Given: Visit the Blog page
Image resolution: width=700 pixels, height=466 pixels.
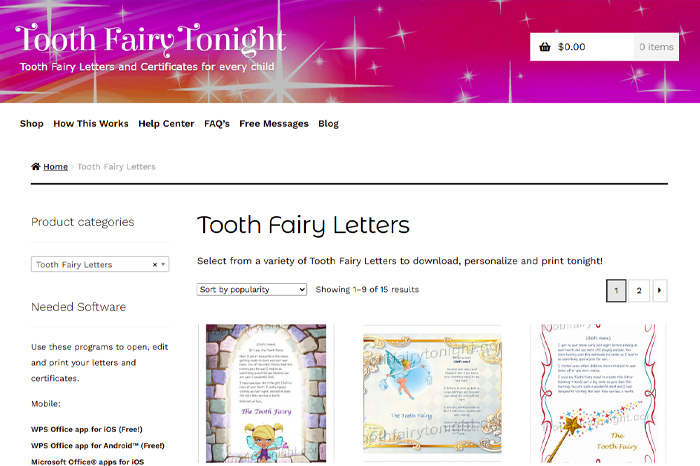Looking at the screenshot, I should point(329,124).
